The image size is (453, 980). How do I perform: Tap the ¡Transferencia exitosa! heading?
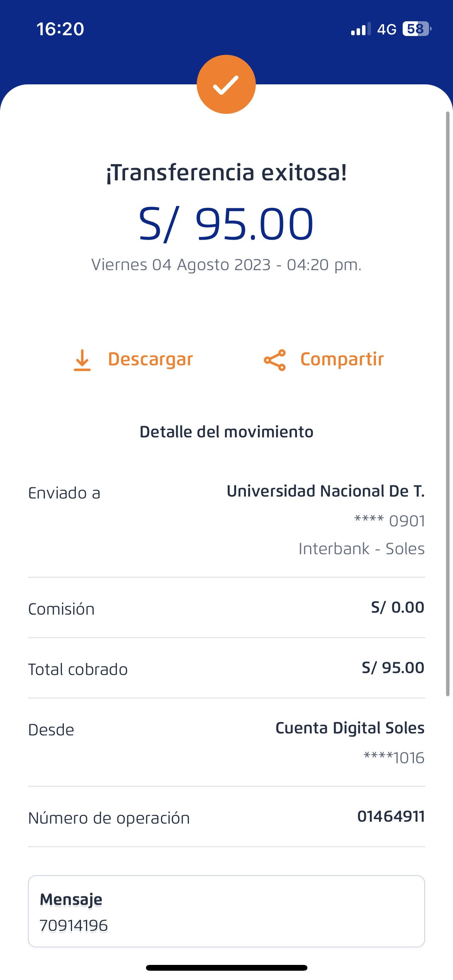coord(226,173)
